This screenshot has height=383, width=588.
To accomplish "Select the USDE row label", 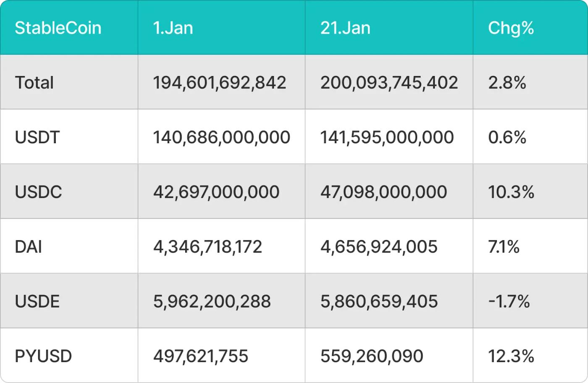I will [x=37, y=301].
